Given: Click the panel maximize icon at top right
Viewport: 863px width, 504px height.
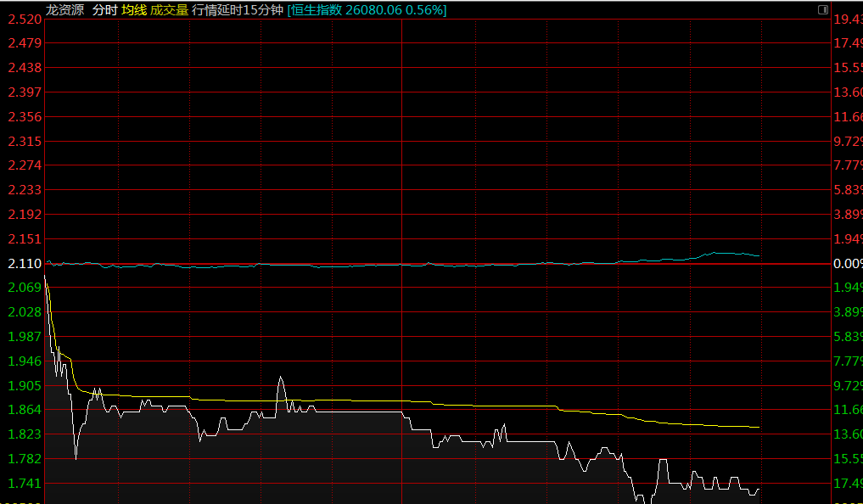Looking at the screenshot, I should (822, 9).
